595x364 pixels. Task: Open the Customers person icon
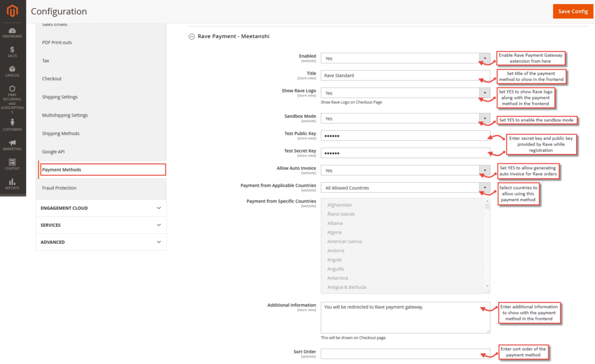12,125
